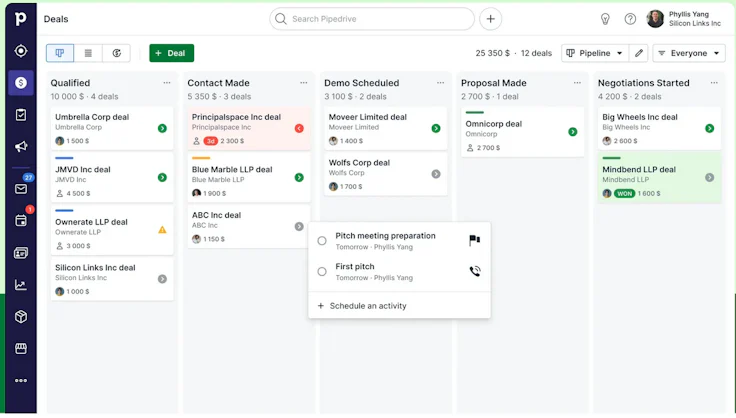Click ABC Inc deal gray arrow
Viewport: 736px width, 418px height.
point(299,227)
